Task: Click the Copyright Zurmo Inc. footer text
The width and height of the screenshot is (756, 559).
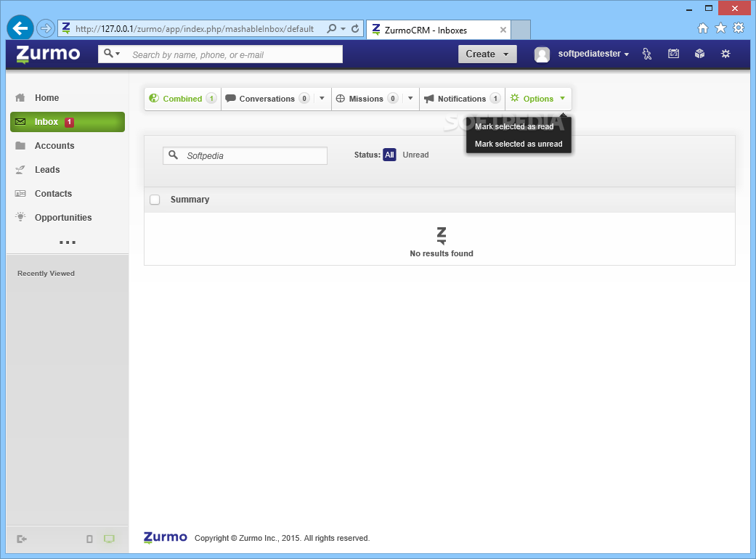Action: click(x=282, y=538)
